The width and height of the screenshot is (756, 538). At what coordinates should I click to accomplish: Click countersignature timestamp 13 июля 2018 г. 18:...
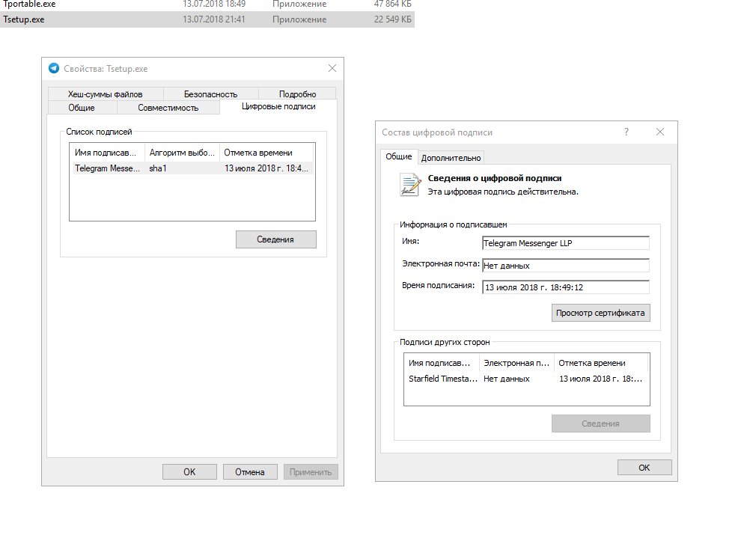pyautogui.click(x=601, y=379)
